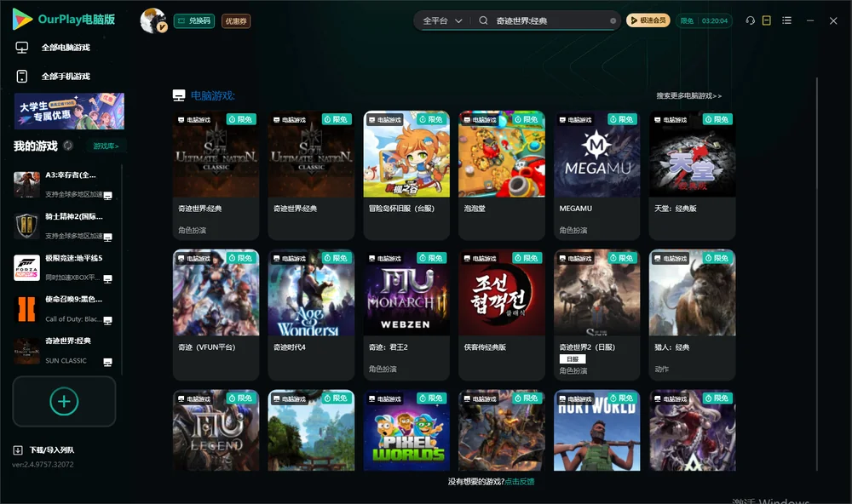Open the 泡泡堂 game card
852x504 pixels.
[x=502, y=175]
